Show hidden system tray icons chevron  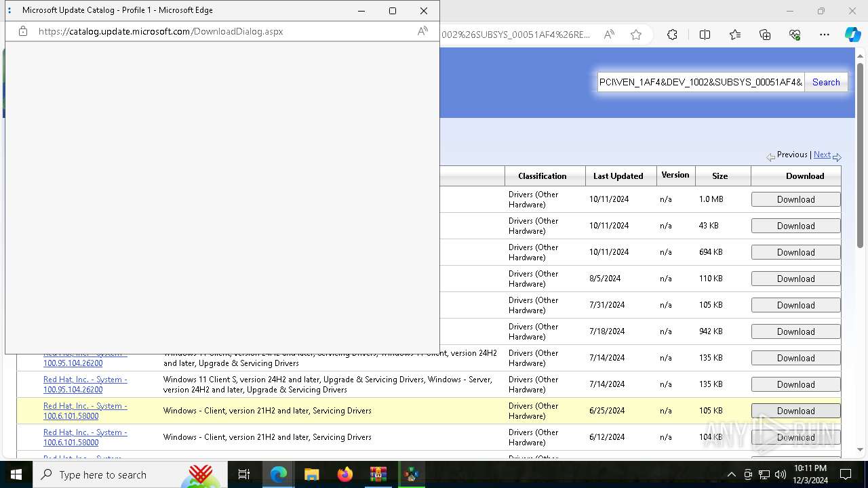coord(731,474)
